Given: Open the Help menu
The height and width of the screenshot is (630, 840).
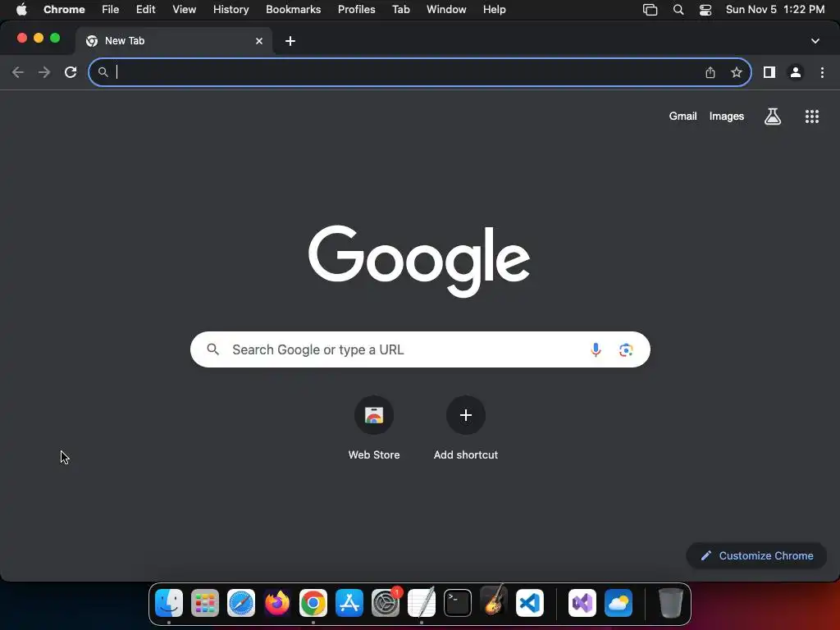Looking at the screenshot, I should [x=494, y=10].
